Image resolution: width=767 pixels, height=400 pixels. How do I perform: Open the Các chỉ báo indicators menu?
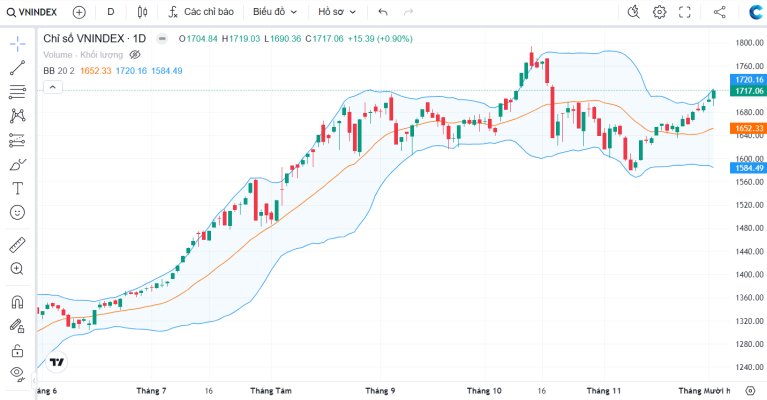pos(201,12)
